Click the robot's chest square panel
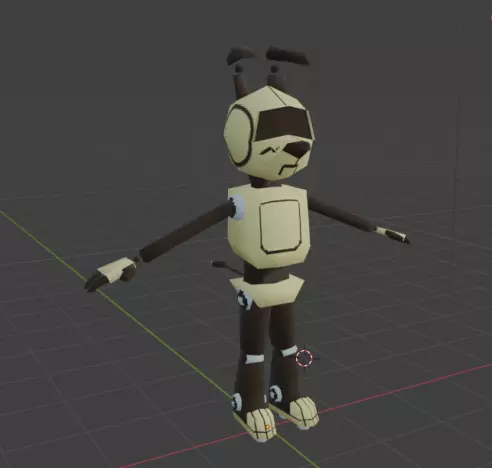 coord(280,226)
